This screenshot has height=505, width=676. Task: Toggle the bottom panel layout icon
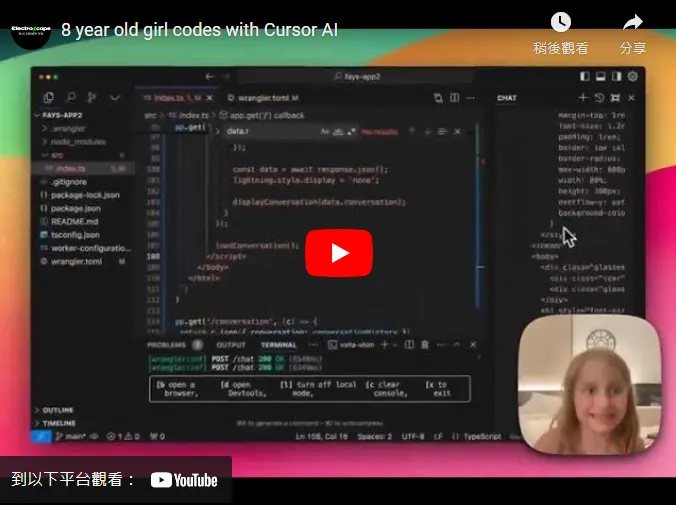pos(601,76)
